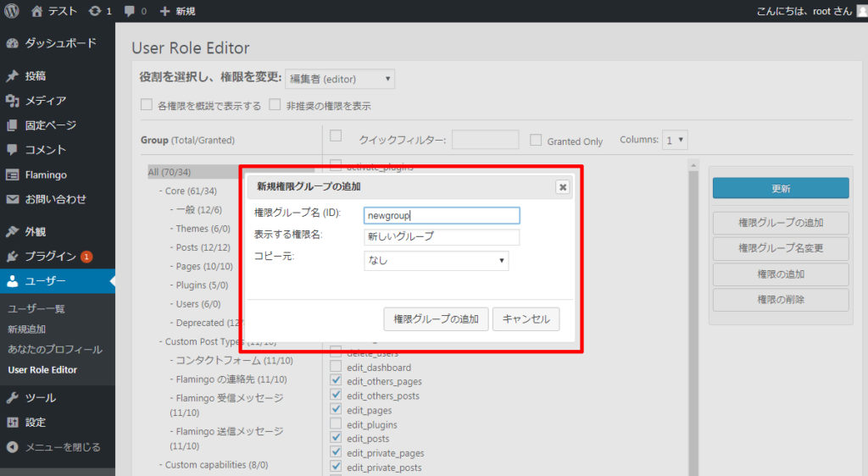Open ダッシュボード from the sidebar
The width and height of the screenshot is (868, 476).
tap(59, 43)
